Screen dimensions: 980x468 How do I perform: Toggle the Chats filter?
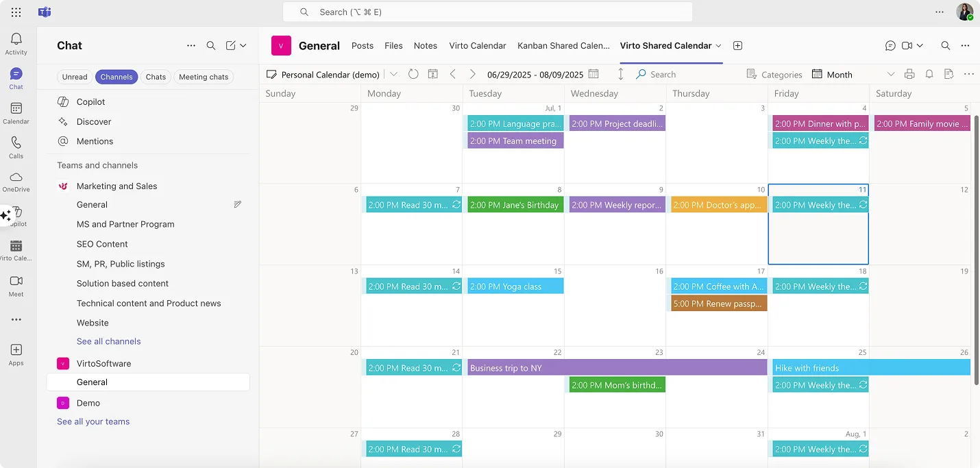(x=156, y=77)
